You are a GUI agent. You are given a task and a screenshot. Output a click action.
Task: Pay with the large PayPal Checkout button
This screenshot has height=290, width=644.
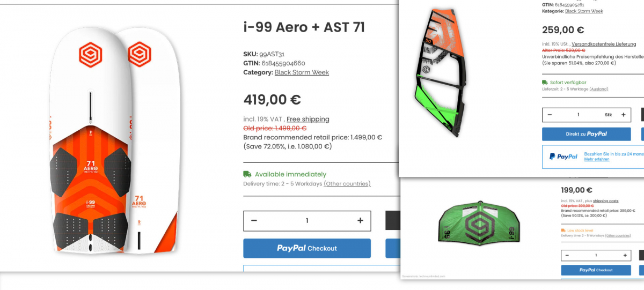tap(307, 248)
